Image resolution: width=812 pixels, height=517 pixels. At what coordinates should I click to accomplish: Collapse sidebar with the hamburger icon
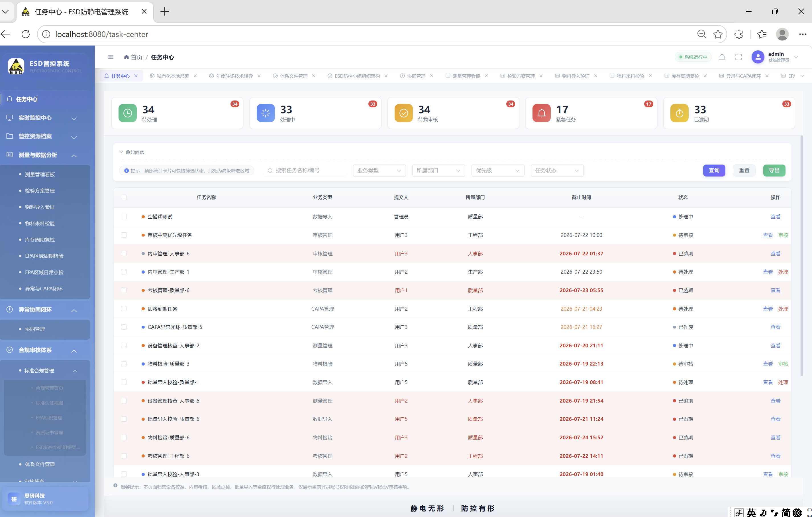pyautogui.click(x=111, y=57)
